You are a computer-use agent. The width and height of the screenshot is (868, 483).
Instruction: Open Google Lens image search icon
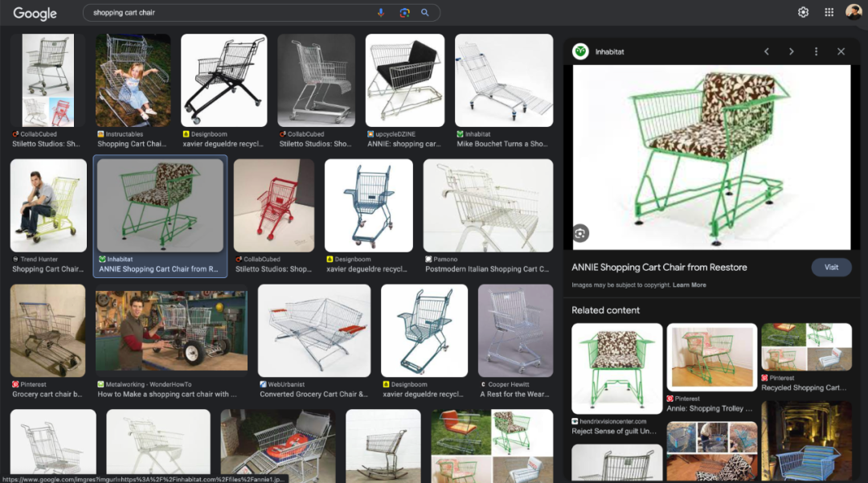click(404, 13)
